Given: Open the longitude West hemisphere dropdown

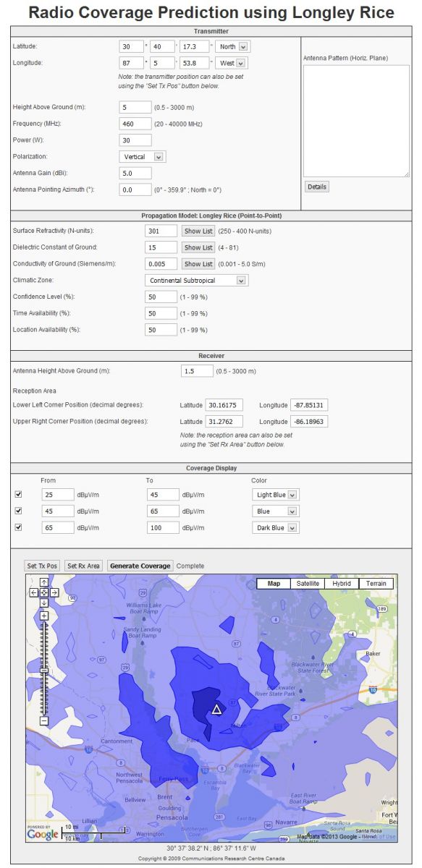Looking at the screenshot, I should pyautogui.click(x=233, y=63).
